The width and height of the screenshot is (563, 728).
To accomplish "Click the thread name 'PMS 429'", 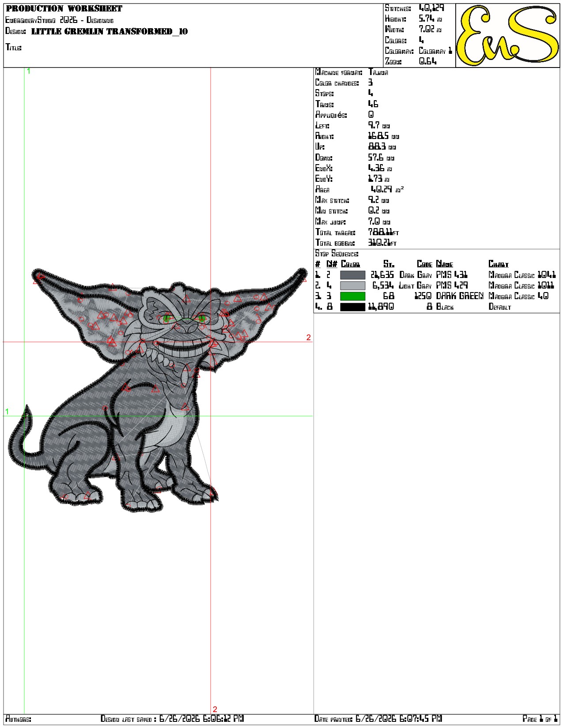I will coord(452,285).
